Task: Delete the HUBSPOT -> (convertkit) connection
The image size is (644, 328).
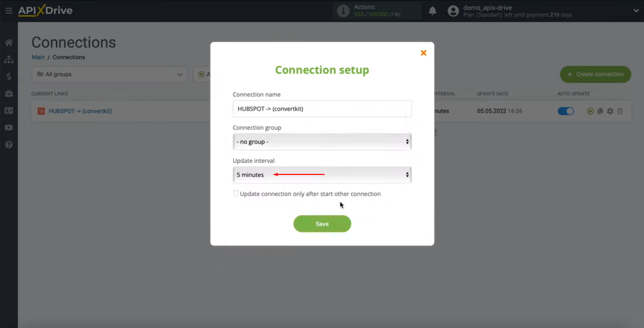Action: [x=620, y=111]
